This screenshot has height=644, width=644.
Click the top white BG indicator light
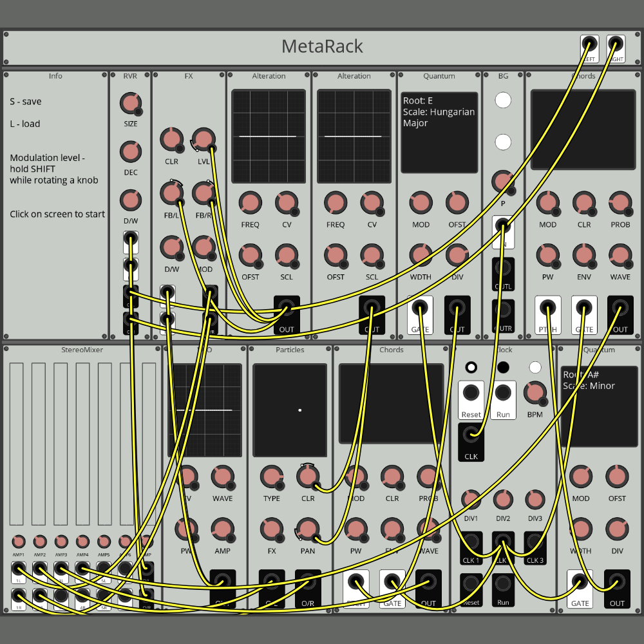(503, 100)
